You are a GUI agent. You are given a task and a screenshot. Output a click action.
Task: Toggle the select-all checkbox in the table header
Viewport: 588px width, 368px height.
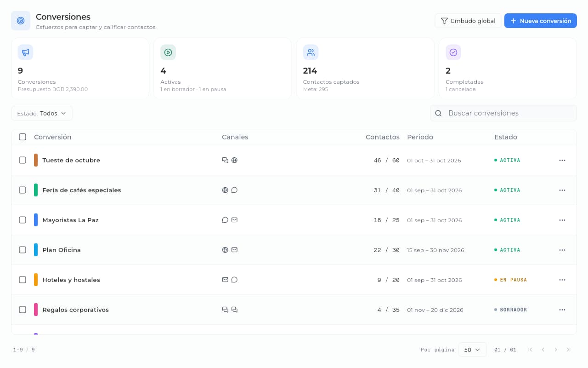coord(23,137)
